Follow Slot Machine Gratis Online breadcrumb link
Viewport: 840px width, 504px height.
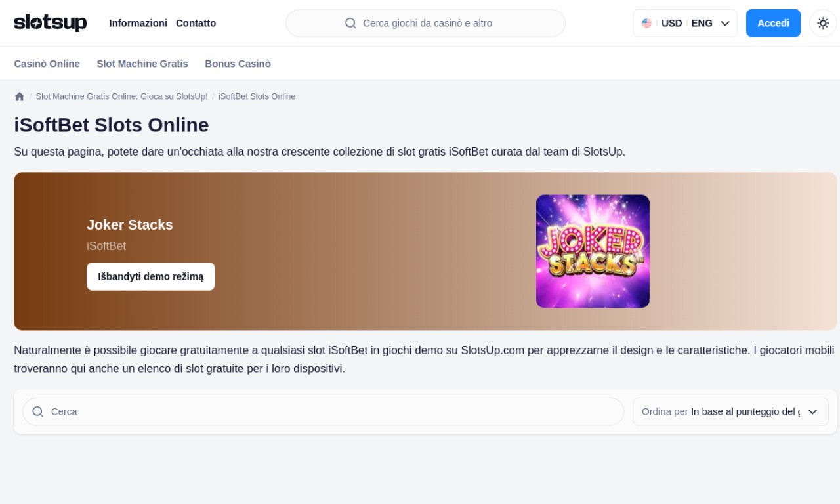click(x=121, y=96)
